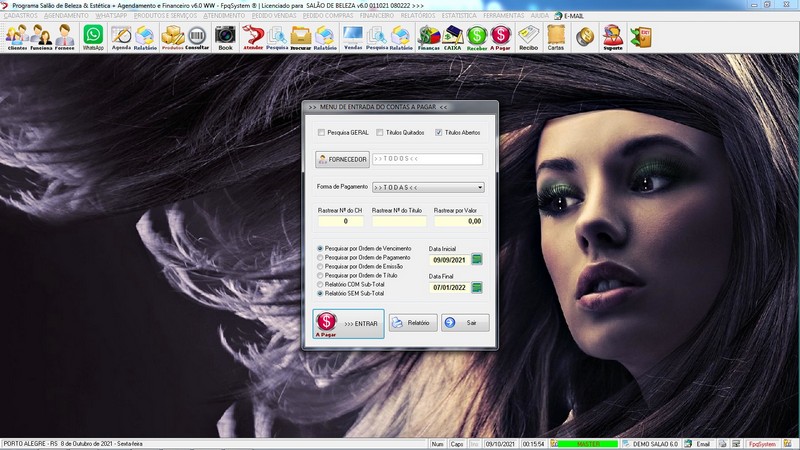Screen dimensions: 800x450
Task: Open the Data Final calendar picker
Action: point(477,288)
